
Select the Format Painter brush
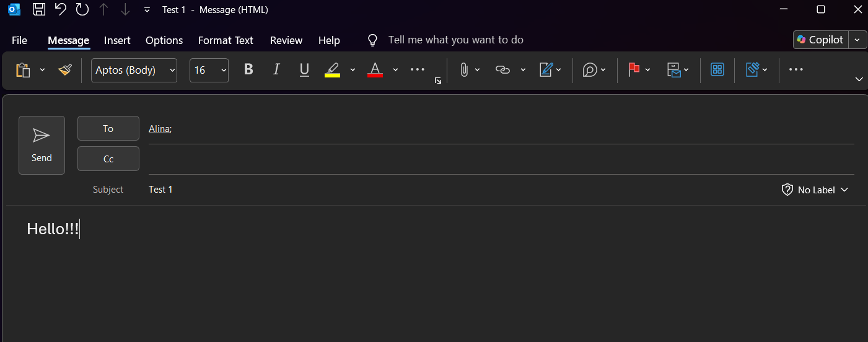point(65,70)
